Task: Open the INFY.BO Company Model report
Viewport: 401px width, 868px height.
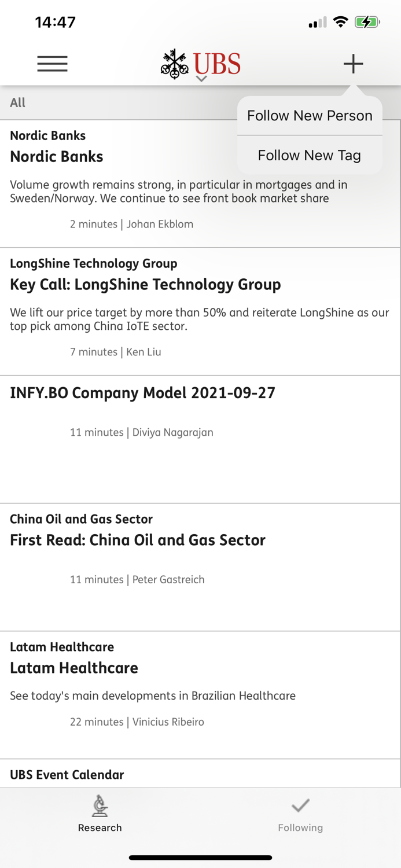Action: point(142,405)
